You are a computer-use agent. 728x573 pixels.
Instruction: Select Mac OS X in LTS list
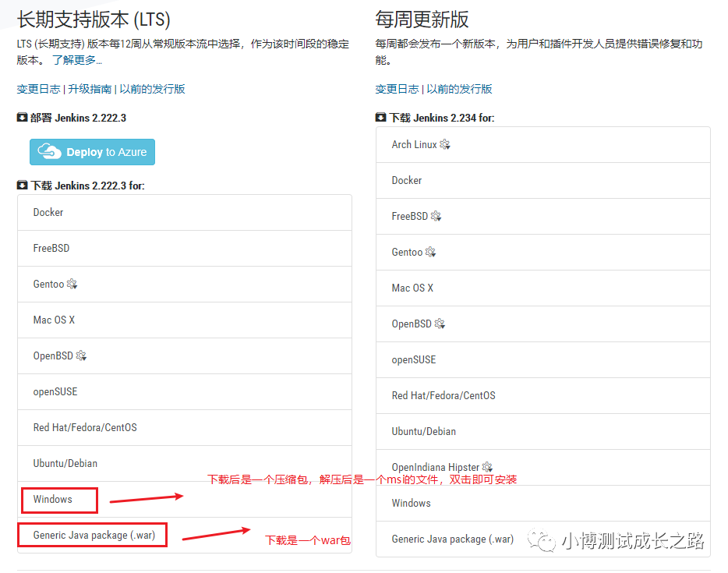click(185, 320)
